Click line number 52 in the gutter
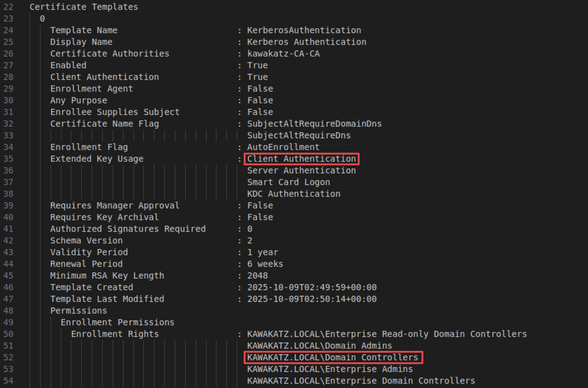The image size is (588, 388). coord(8,358)
